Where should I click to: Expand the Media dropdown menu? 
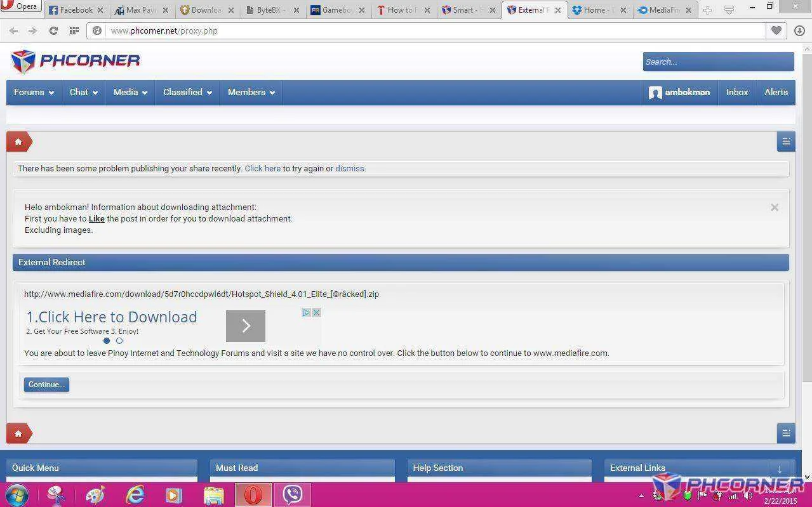pyautogui.click(x=130, y=93)
